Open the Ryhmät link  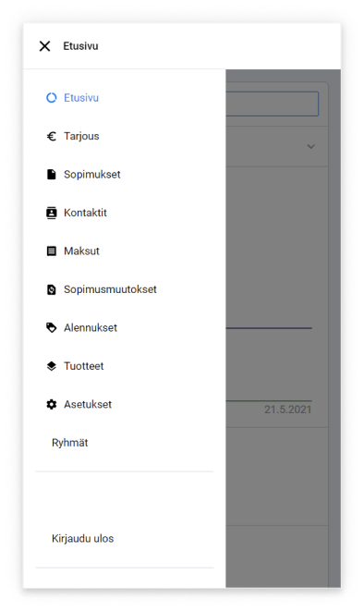coord(69,443)
